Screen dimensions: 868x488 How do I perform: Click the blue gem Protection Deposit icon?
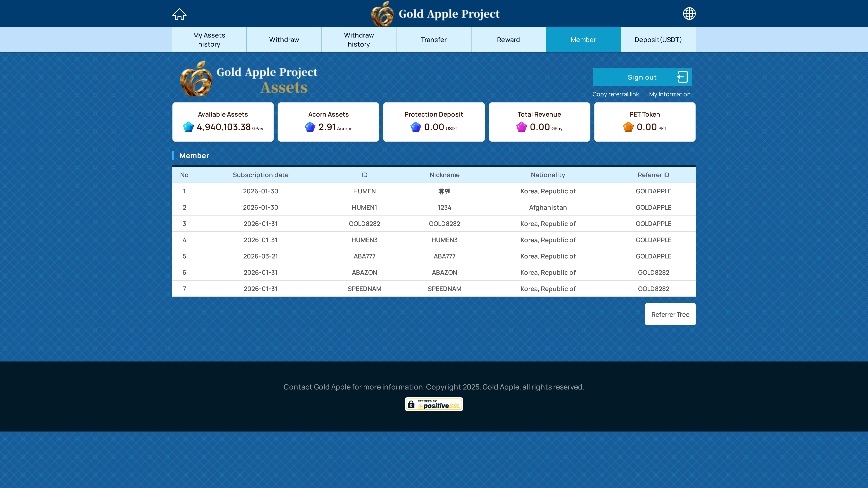(416, 127)
